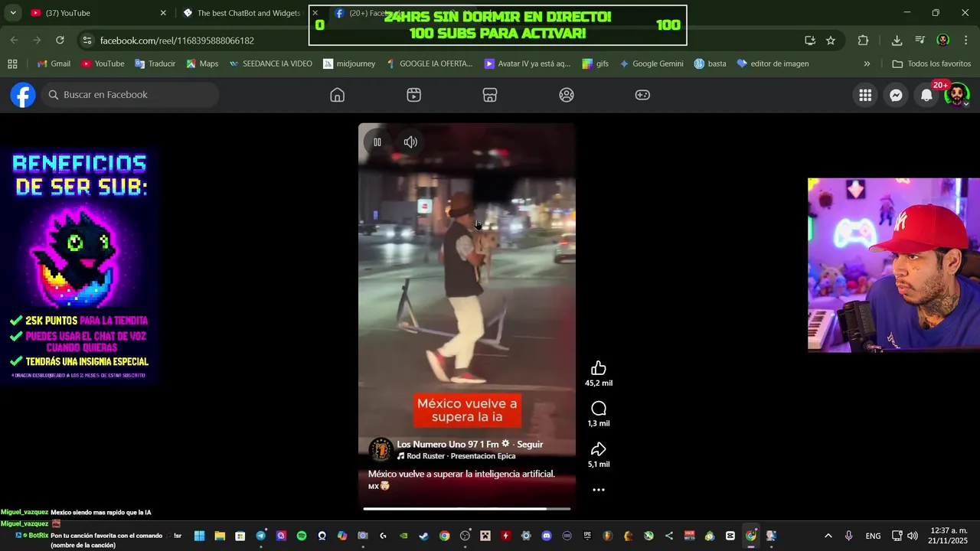Open the YouTube bookmark

(103, 64)
